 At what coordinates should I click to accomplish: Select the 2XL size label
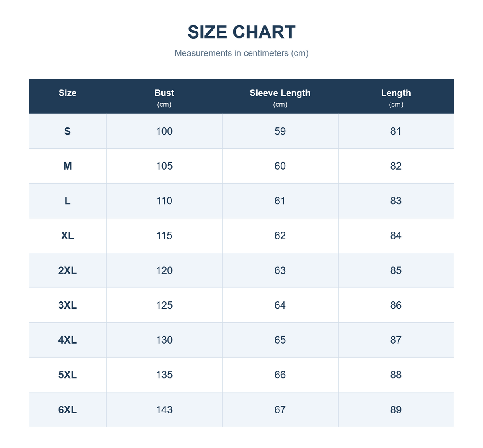tap(68, 270)
